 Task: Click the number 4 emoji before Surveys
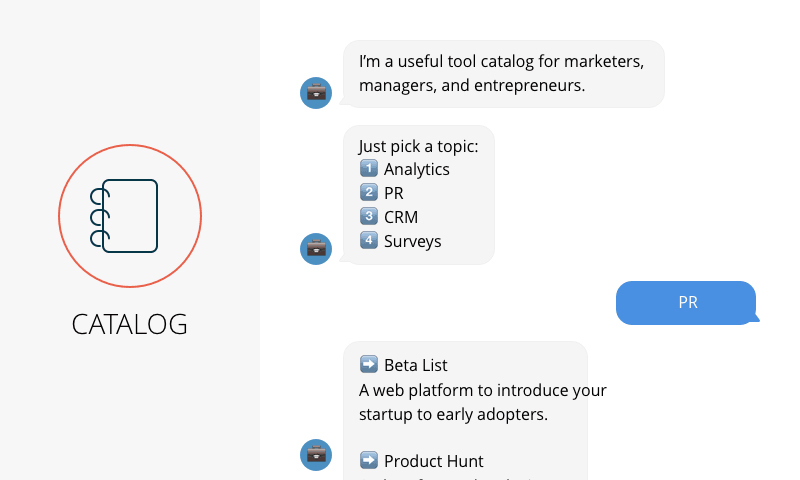[x=368, y=241]
